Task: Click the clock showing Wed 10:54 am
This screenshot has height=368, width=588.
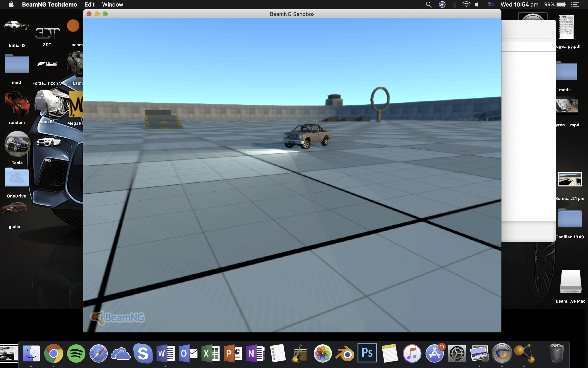Action: coord(519,4)
